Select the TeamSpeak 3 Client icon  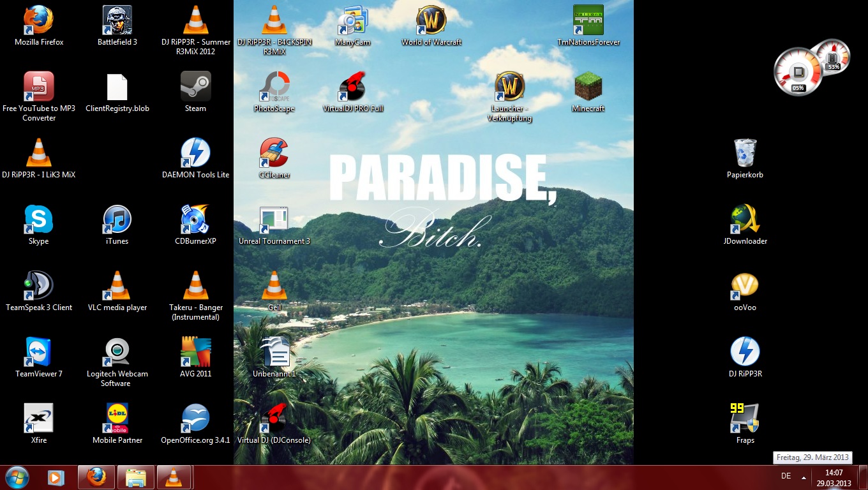pyautogui.click(x=39, y=286)
